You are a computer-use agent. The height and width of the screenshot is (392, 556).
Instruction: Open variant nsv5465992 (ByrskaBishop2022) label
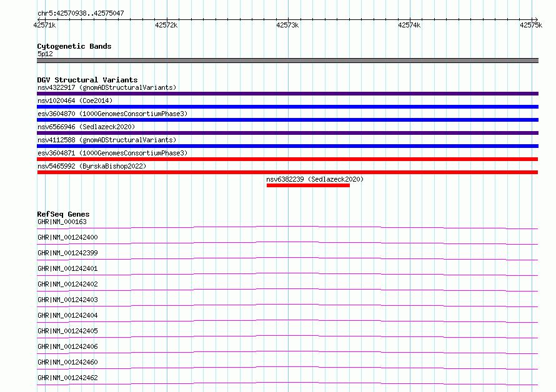click(92, 166)
